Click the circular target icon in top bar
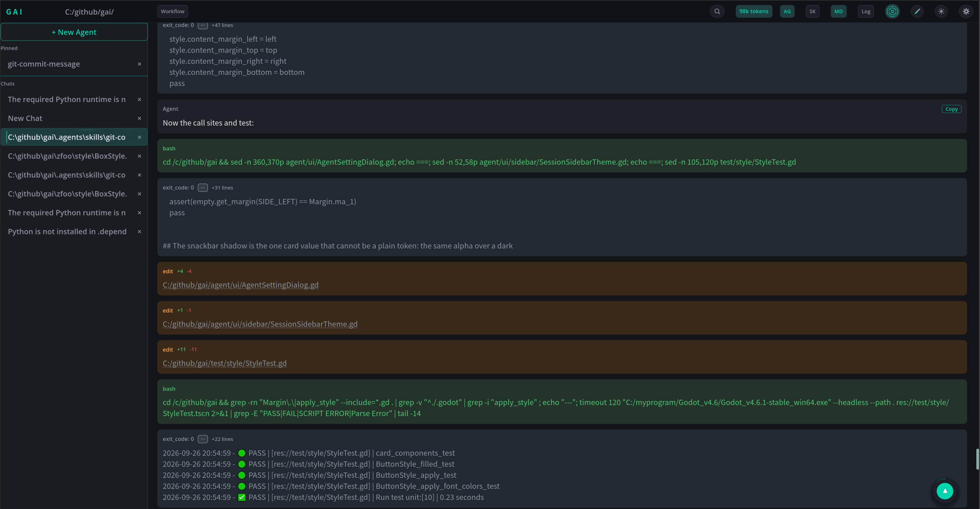Image resolution: width=980 pixels, height=509 pixels. pyautogui.click(x=892, y=12)
